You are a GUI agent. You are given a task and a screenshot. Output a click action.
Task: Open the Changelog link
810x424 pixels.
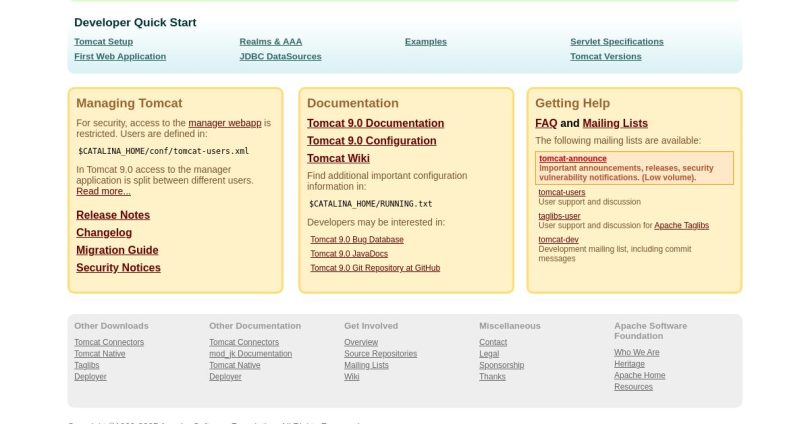pos(104,232)
